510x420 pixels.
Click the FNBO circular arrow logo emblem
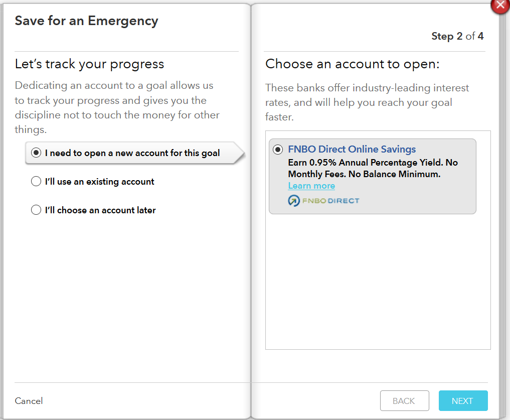coord(293,201)
